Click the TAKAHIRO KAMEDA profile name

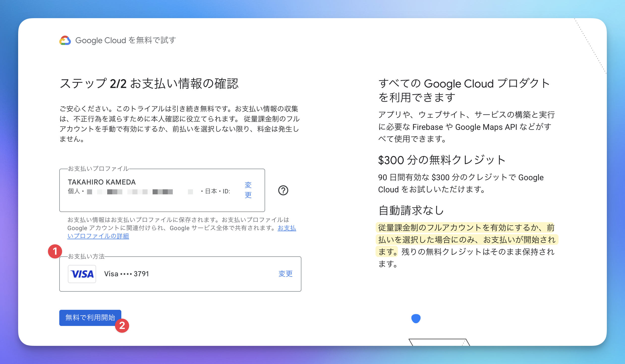pyautogui.click(x=102, y=182)
